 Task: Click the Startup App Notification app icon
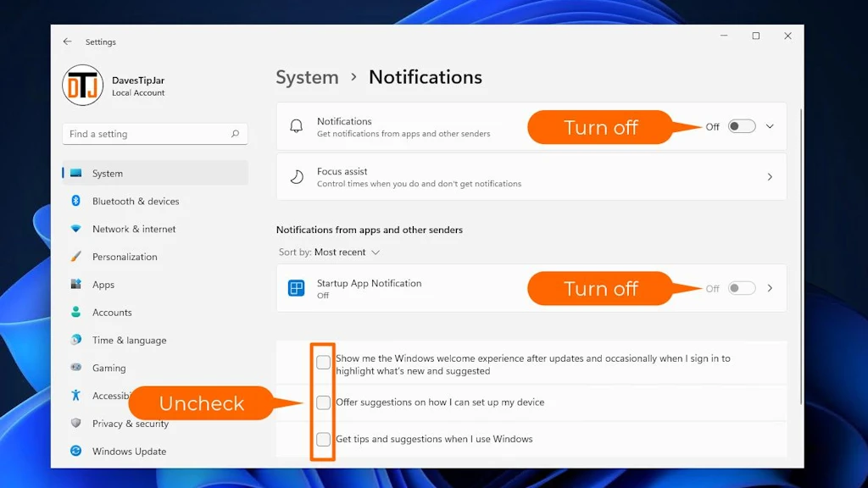(296, 288)
